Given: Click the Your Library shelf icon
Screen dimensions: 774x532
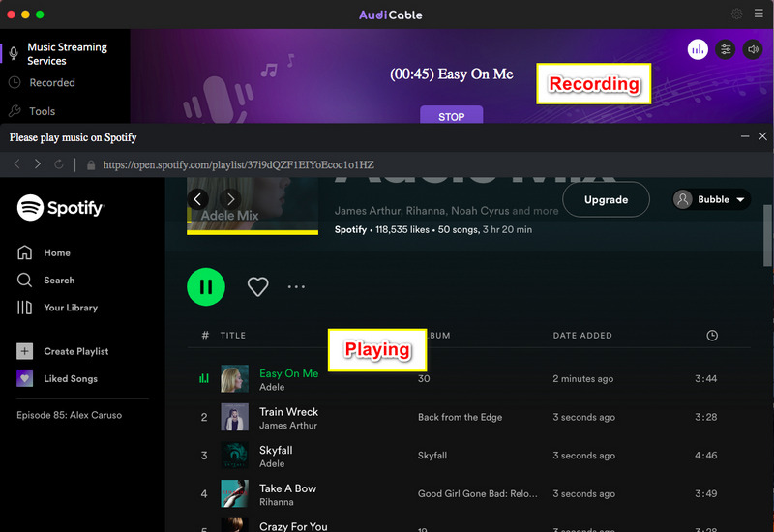Looking at the screenshot, I should point(25,308).
